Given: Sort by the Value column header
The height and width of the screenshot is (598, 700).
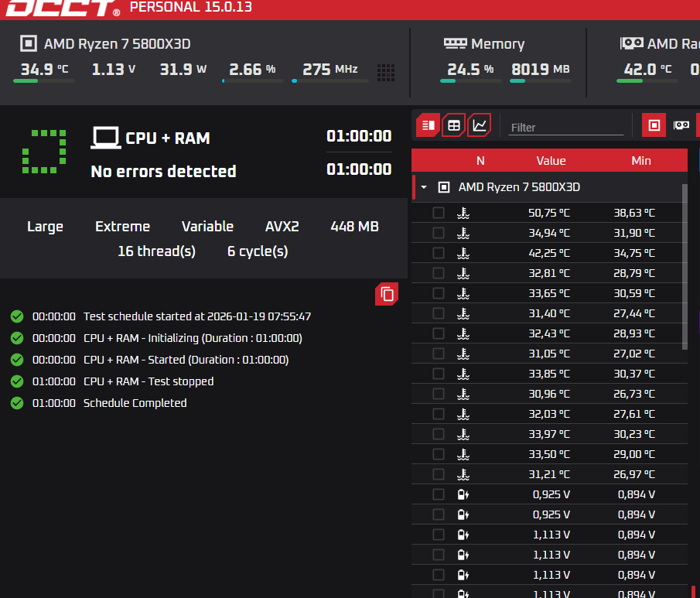Looking at the screenshot, I should 551,161.
